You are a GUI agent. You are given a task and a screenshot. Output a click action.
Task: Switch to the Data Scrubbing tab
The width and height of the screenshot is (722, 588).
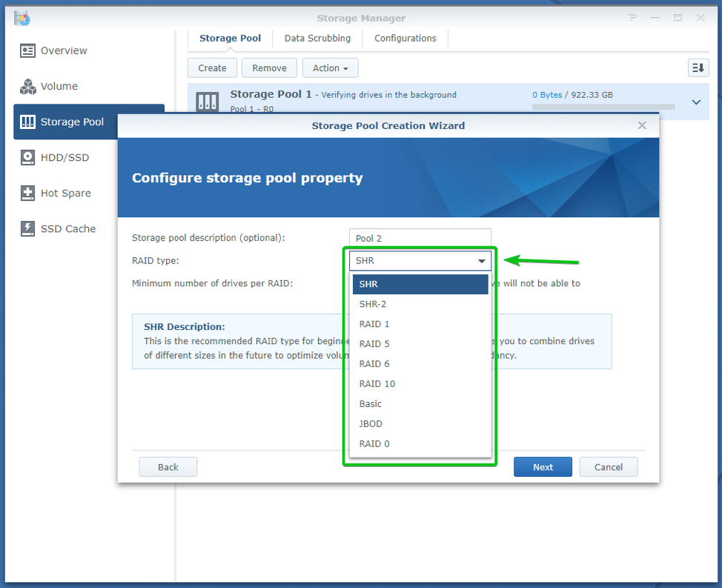tap(317, 39)
